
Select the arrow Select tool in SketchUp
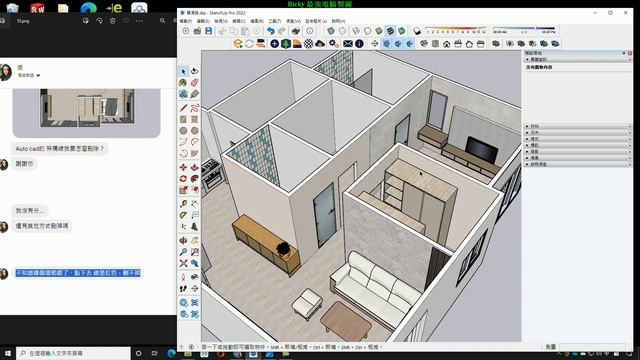click(183, 71)
